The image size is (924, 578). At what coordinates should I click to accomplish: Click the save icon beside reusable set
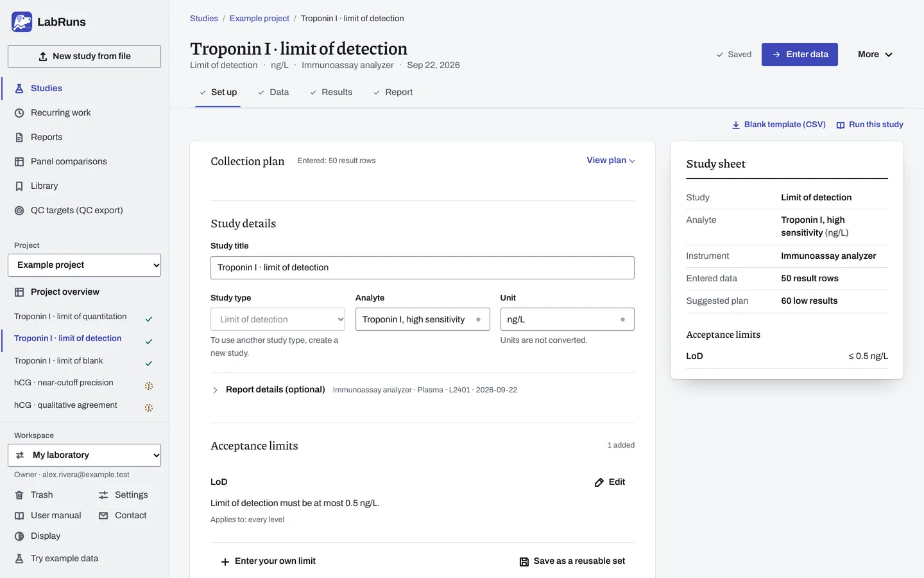point(524,562)
